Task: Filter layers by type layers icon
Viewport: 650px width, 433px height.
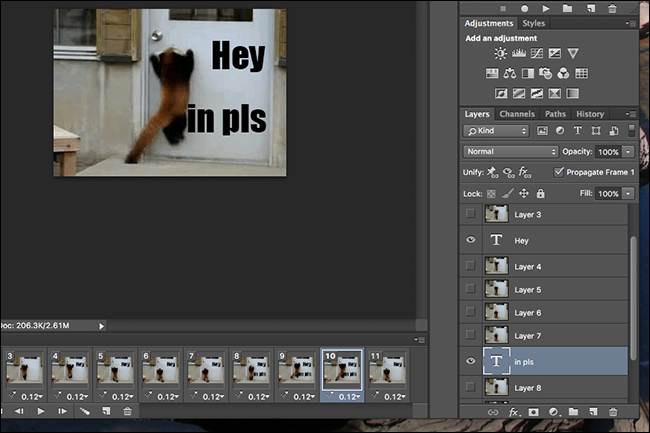Action: click(578, 131)
